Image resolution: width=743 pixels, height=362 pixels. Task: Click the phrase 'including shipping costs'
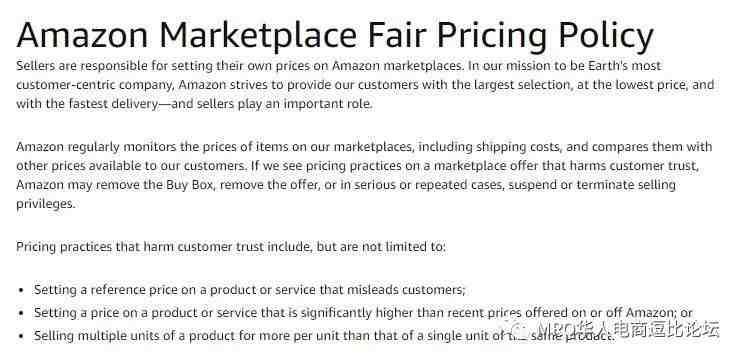click(489, 146)
